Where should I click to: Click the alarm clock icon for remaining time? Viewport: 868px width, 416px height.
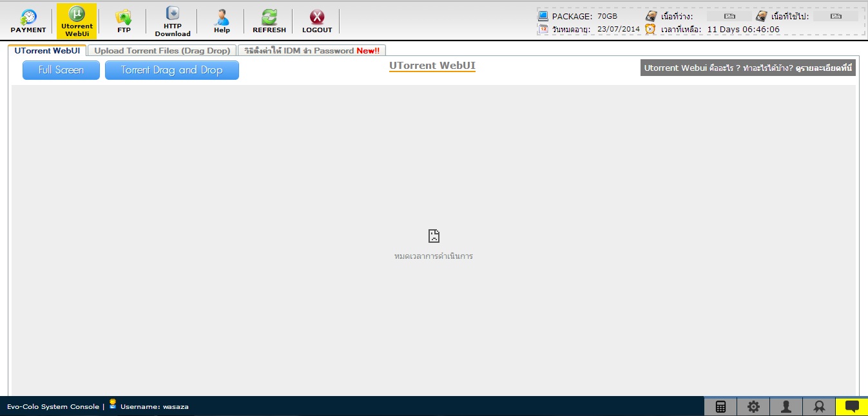[x=651, y=29]
